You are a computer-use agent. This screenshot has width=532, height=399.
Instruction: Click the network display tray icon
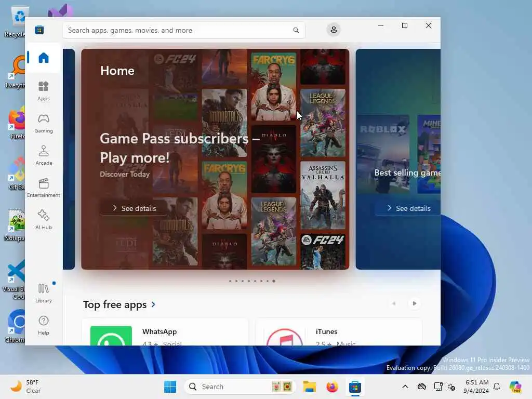tap(438, 387)
